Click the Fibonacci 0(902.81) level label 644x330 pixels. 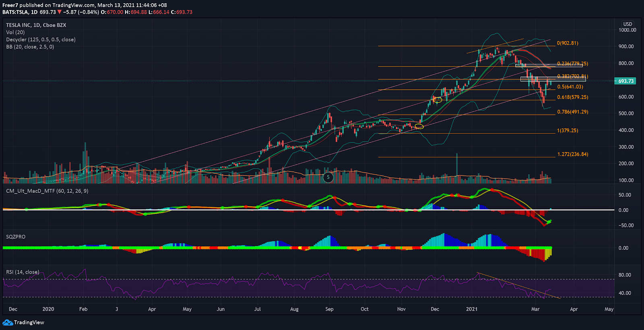(568, 43)
